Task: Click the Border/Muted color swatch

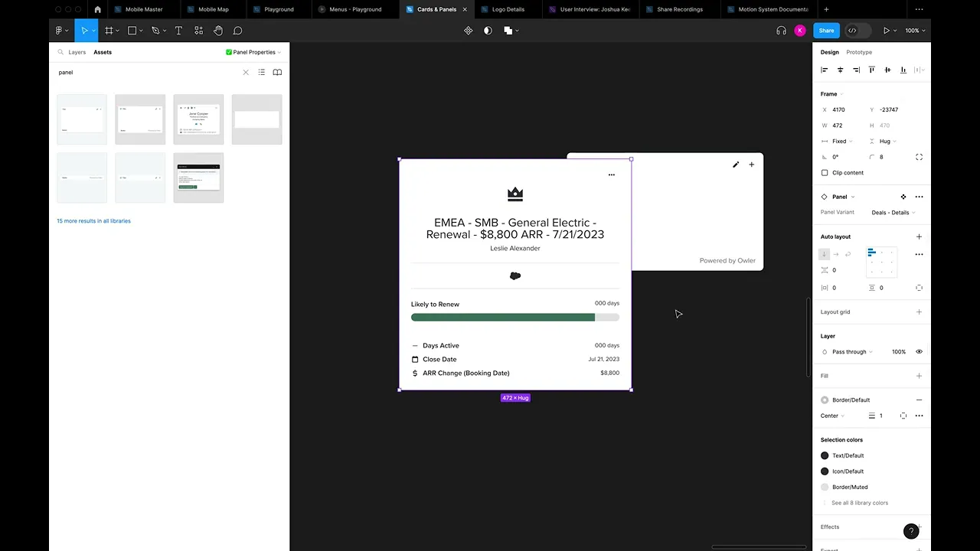Action: point(825,487)
